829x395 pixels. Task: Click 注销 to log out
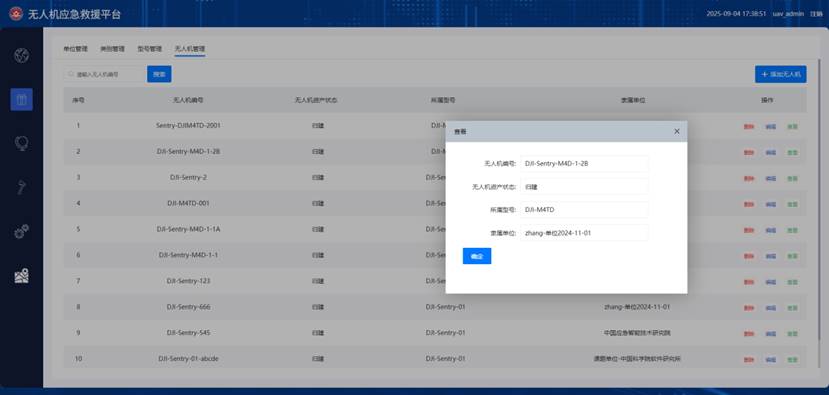[x=816, y=14]
